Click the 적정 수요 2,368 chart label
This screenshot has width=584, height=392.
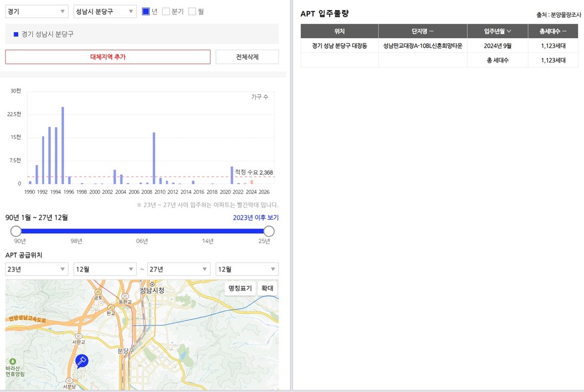click(254, 172)
